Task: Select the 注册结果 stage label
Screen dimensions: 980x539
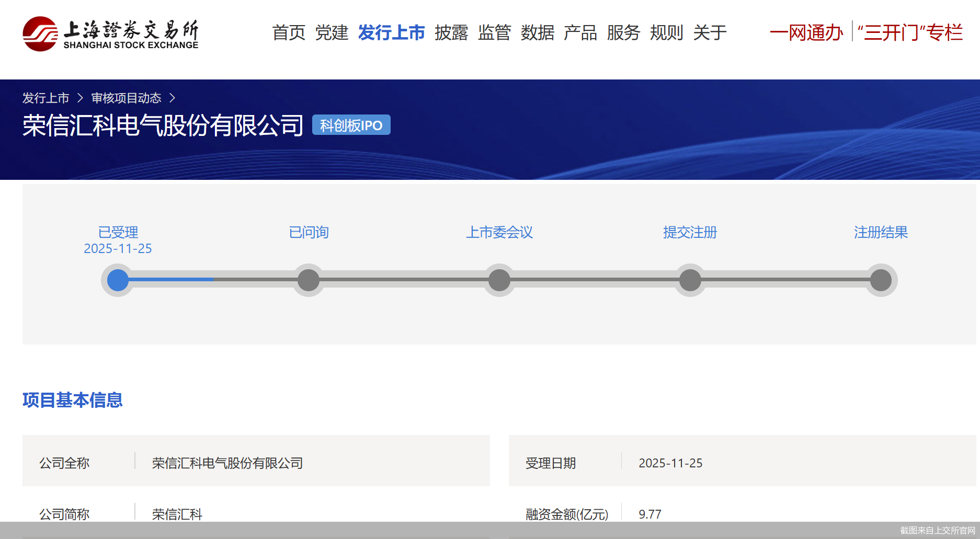Action: (x=881, y=232)
